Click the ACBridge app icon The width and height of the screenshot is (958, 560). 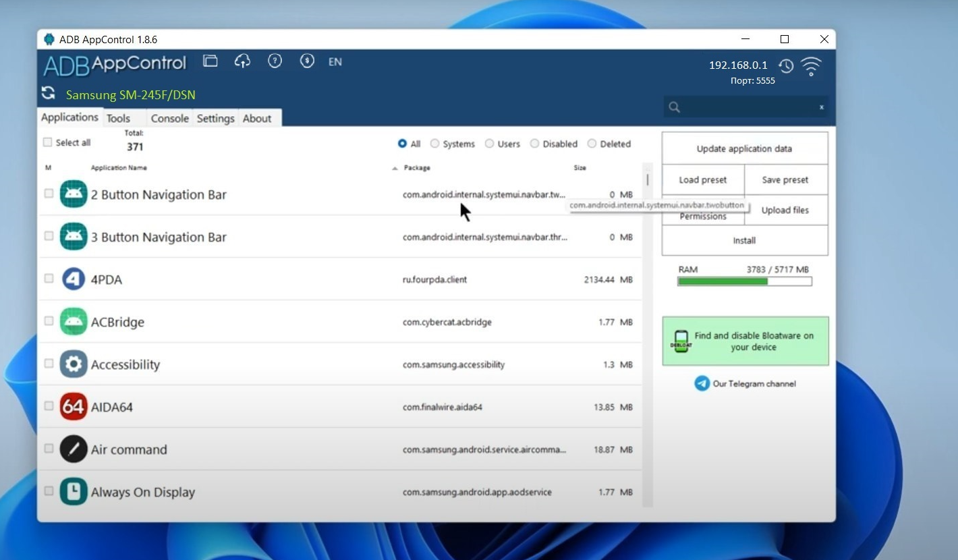pyautogui.click(x=74, y=322)
